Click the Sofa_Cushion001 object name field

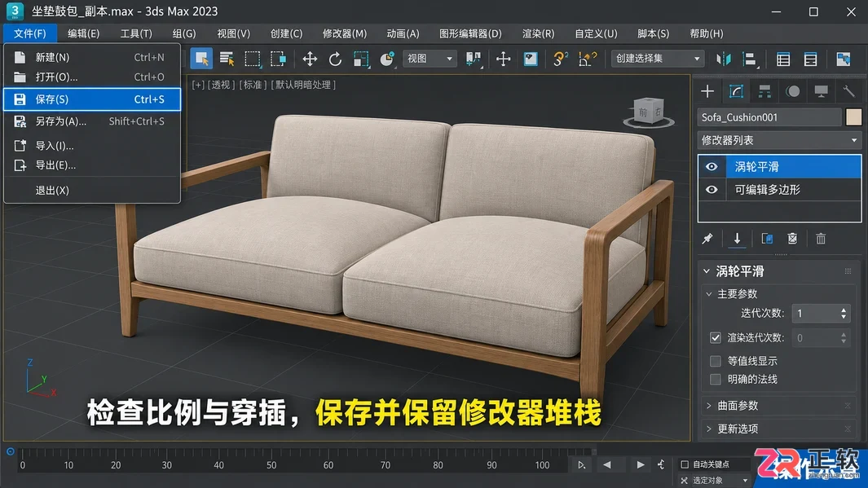point(769,117)
